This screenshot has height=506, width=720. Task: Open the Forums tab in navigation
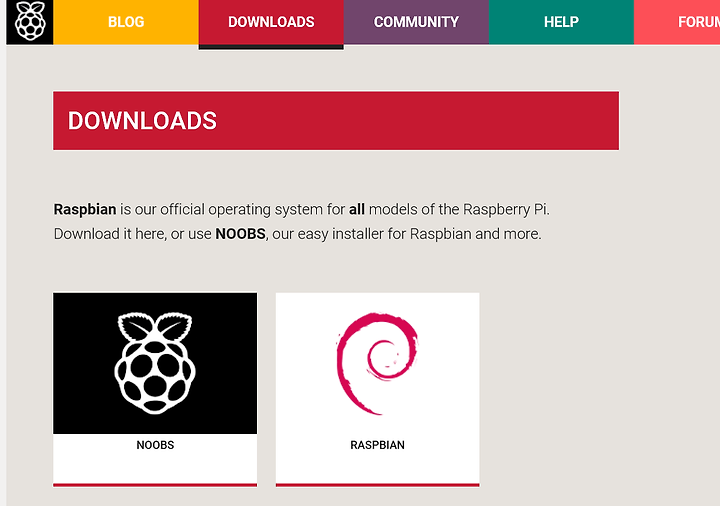coord(677,22)
